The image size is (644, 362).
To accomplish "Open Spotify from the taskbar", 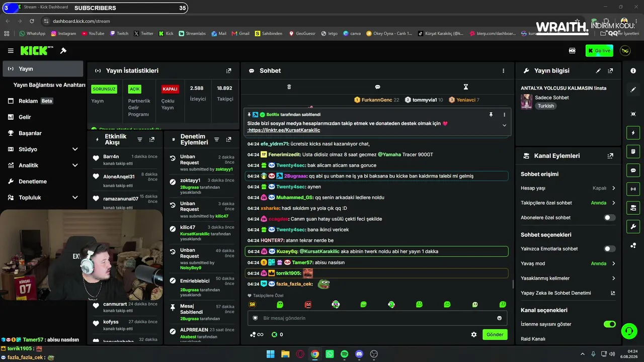I will pos(344,354).
